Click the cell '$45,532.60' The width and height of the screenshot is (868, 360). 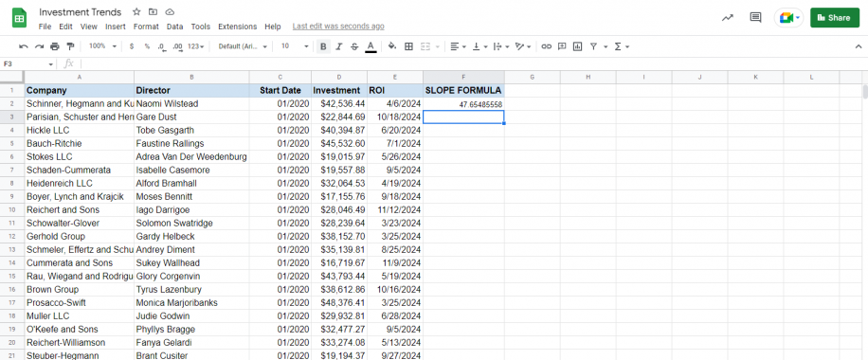coord(339,143)
